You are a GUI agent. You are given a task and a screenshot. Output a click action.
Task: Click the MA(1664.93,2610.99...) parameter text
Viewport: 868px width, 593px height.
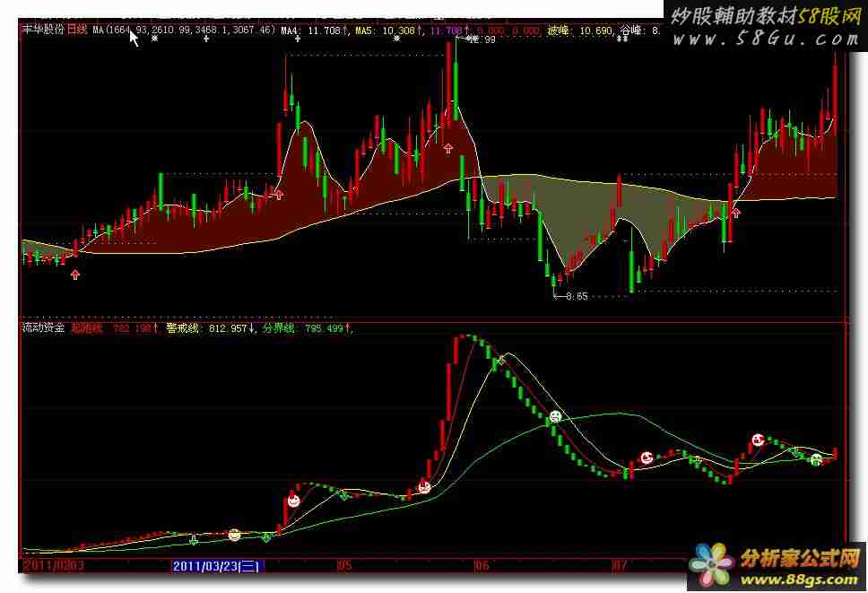[184, 30]
